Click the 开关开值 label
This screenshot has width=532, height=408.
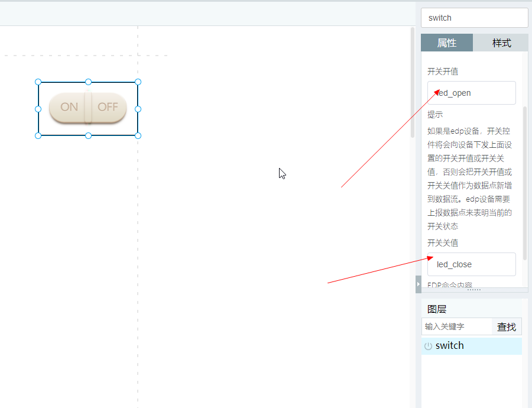443,72
